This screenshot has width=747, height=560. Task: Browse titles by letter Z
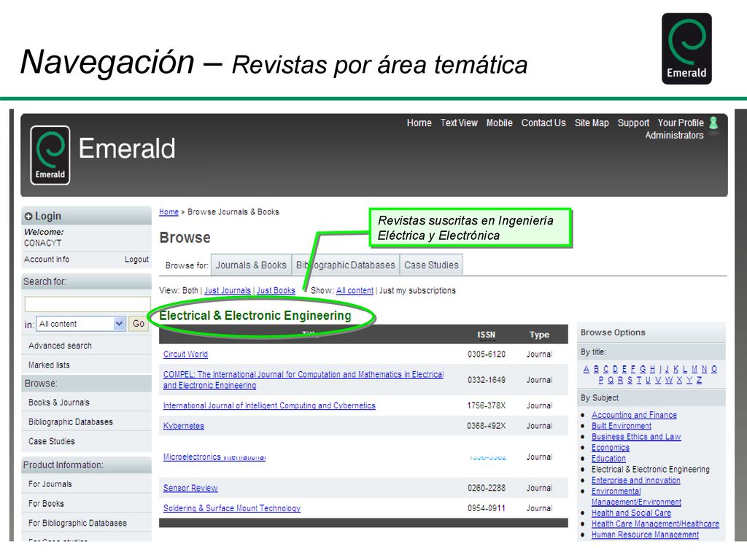coord(699,380)
